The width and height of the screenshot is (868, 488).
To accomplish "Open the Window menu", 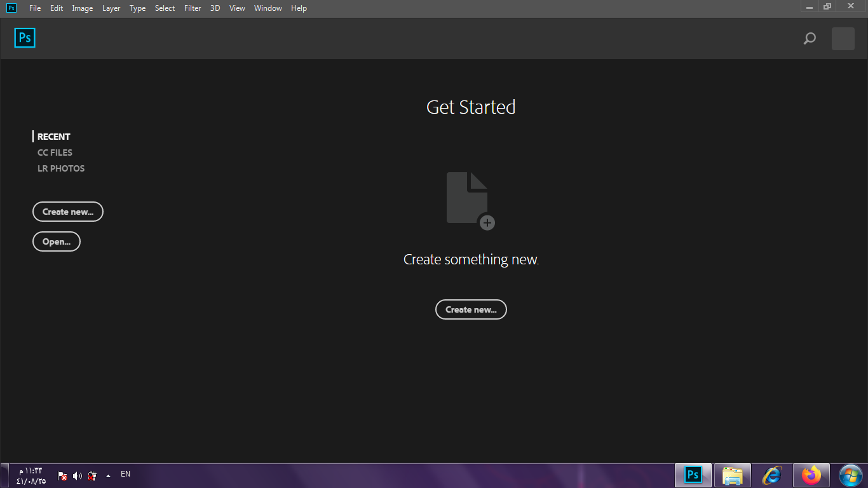I will 268,8.
